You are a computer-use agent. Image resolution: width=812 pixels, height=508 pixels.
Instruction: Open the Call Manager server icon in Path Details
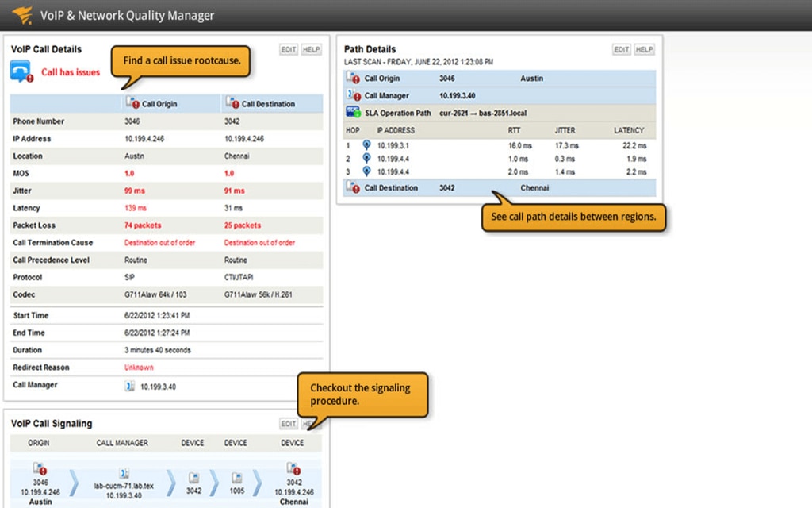click(x=352, y=95)
